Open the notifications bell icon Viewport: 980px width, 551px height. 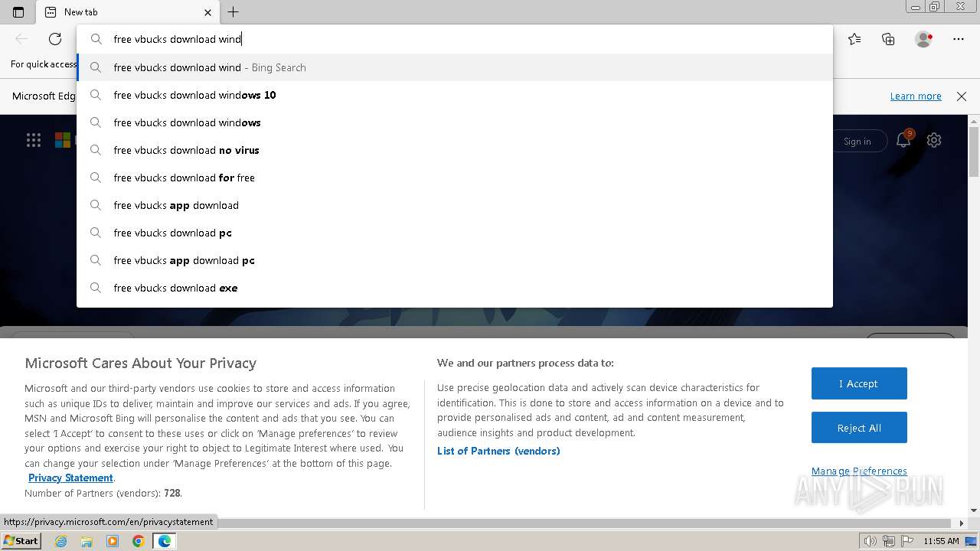903,139
